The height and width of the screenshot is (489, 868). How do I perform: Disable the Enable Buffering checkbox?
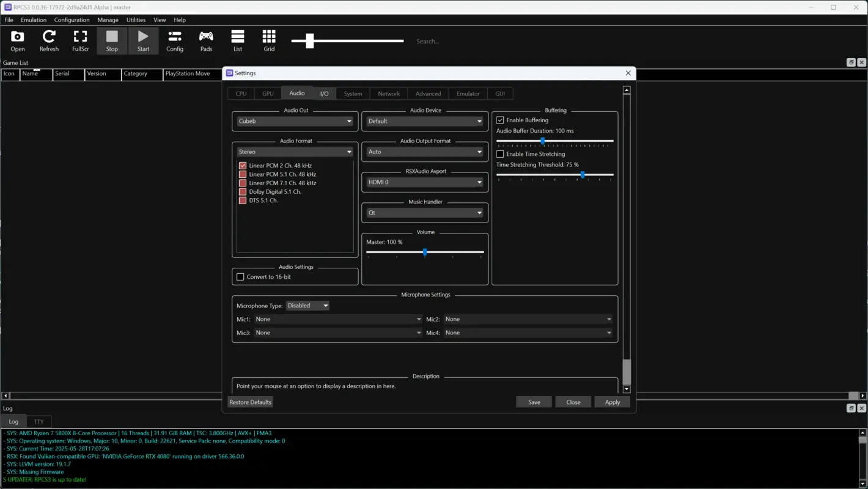tap(500, 120)
